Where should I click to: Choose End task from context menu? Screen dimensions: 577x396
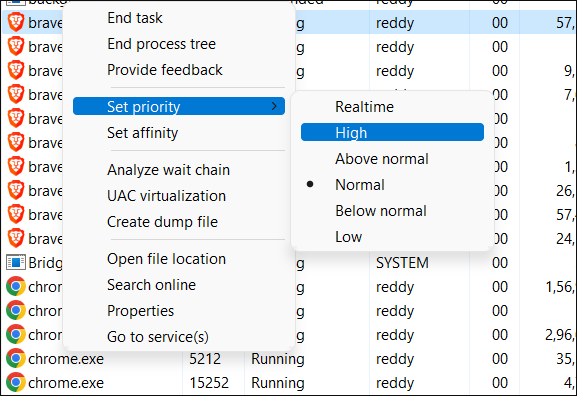tap(135, 18)
